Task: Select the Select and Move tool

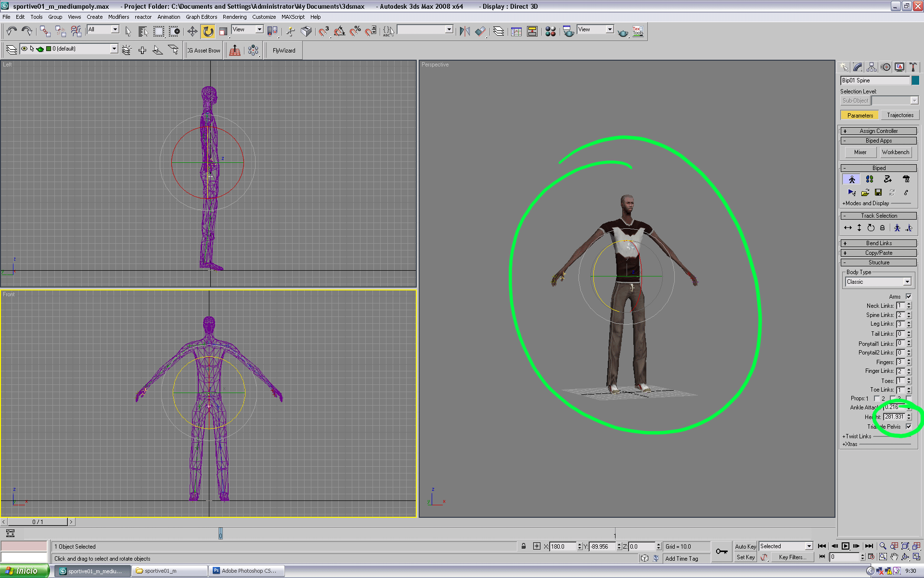Action: [192, 32]
